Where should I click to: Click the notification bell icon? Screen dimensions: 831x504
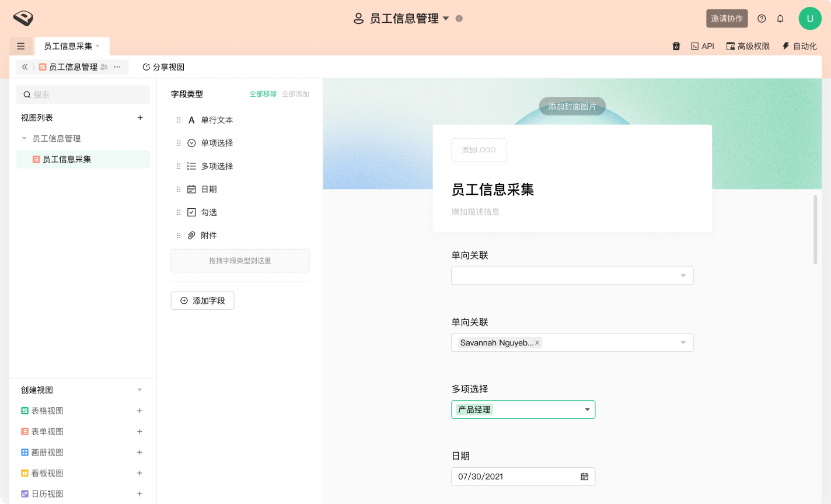coord(780,19)
